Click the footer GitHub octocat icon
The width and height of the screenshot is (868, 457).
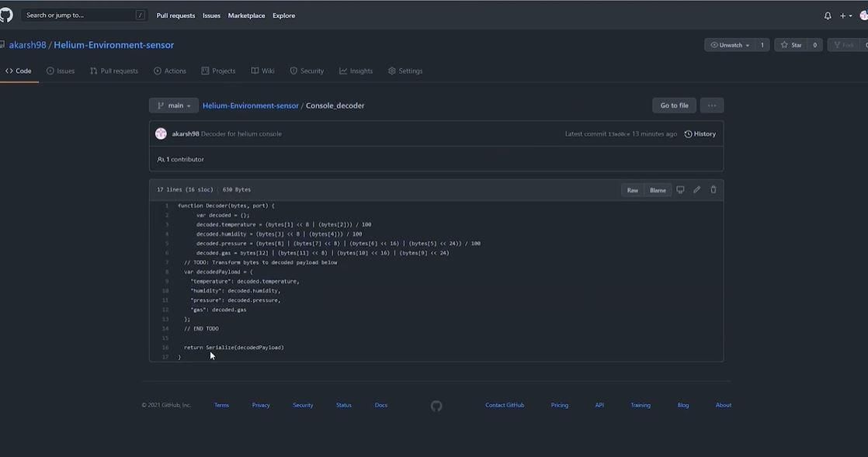click(436, 406)
